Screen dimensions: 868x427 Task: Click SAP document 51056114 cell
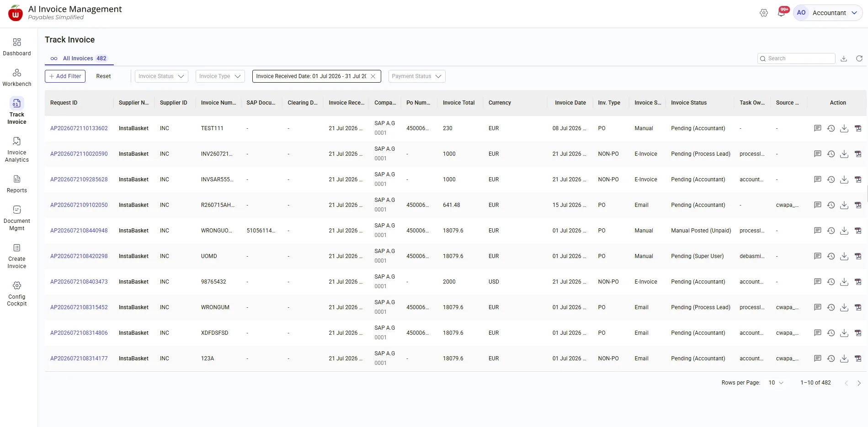pyautogui.click(x=261, y=231)
